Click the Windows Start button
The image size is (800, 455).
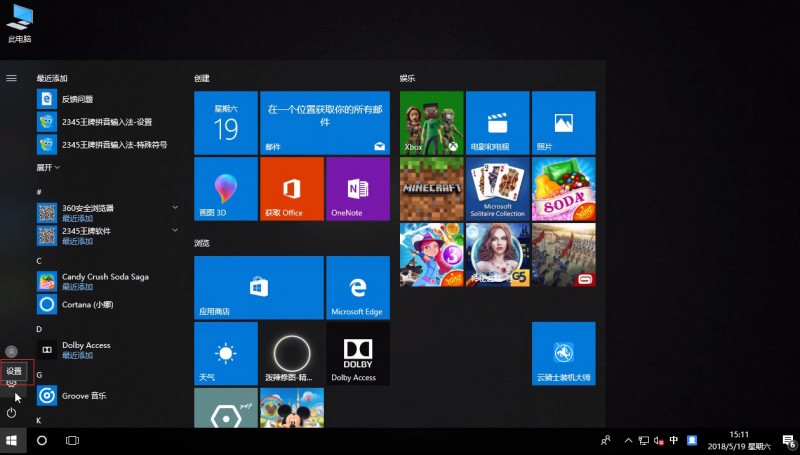(x=12, y=441)
